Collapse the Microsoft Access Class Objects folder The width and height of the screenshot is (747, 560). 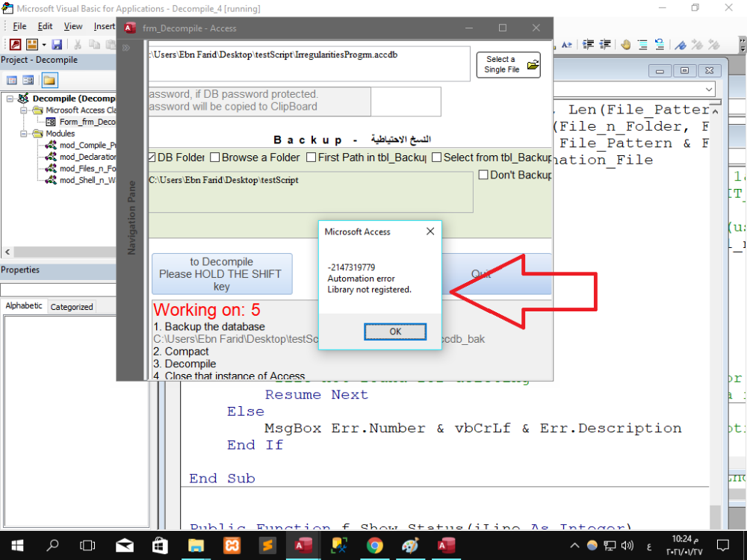pos(23,110)
